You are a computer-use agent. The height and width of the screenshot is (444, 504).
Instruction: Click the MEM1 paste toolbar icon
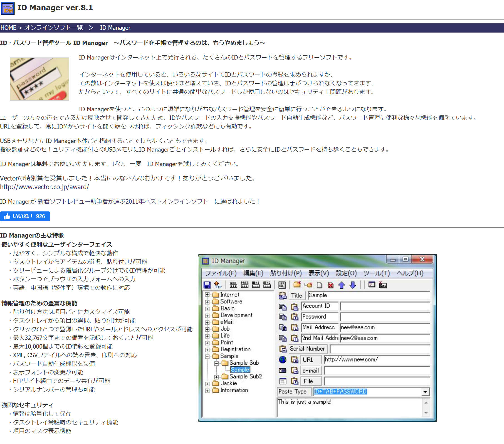(256, 284)
